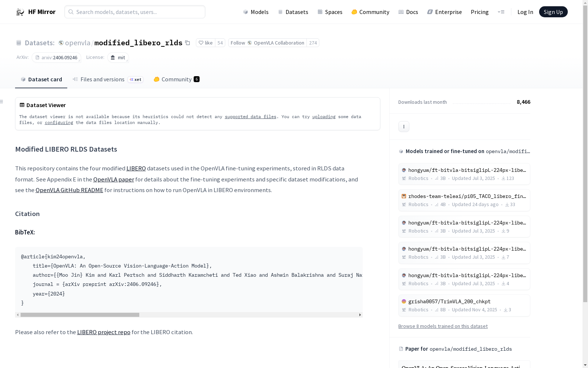Open Spaces in the top navigation

pos(330,12)
